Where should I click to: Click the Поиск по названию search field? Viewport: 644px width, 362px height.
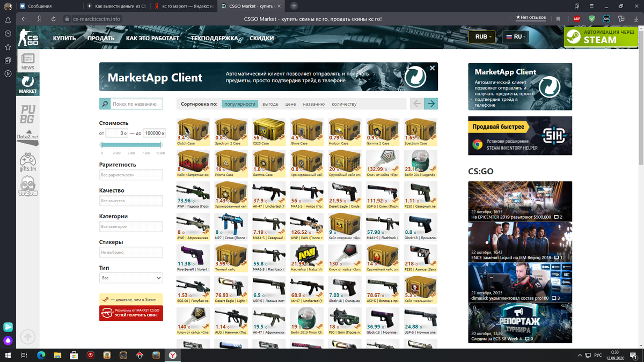point(137,104)
